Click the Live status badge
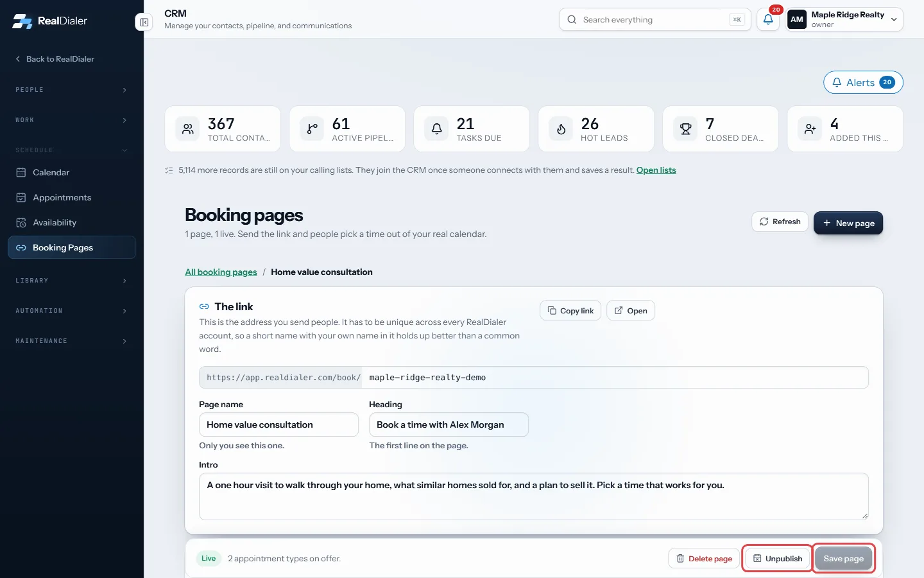The width and height of the screenshot is (924, 578). (x=209, y=559)
